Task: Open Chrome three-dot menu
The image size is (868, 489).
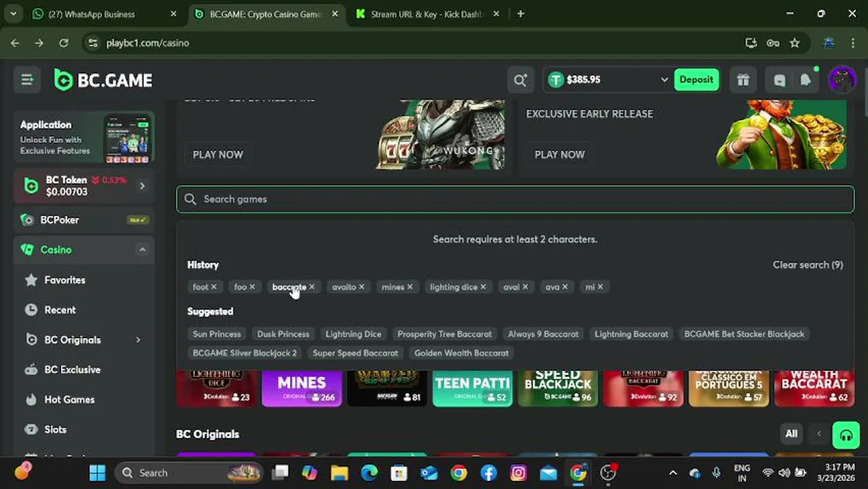Action: point(853,43)
